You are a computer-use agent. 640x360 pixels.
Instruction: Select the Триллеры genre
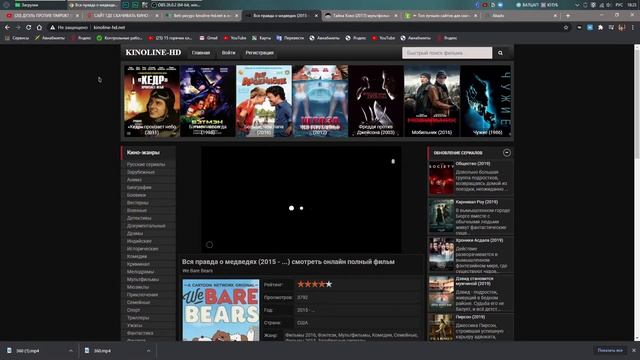138,318
